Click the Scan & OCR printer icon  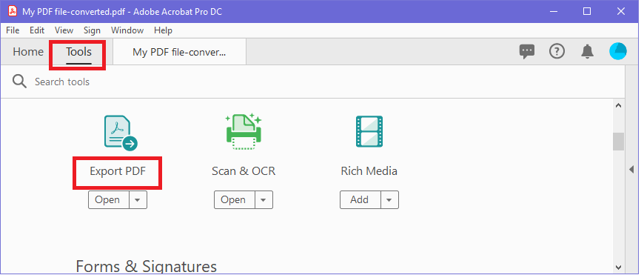[244, 131]
